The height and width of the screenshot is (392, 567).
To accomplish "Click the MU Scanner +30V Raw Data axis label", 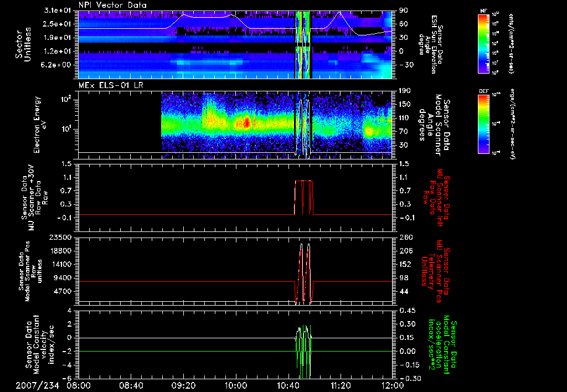I will tap(34, 198).
